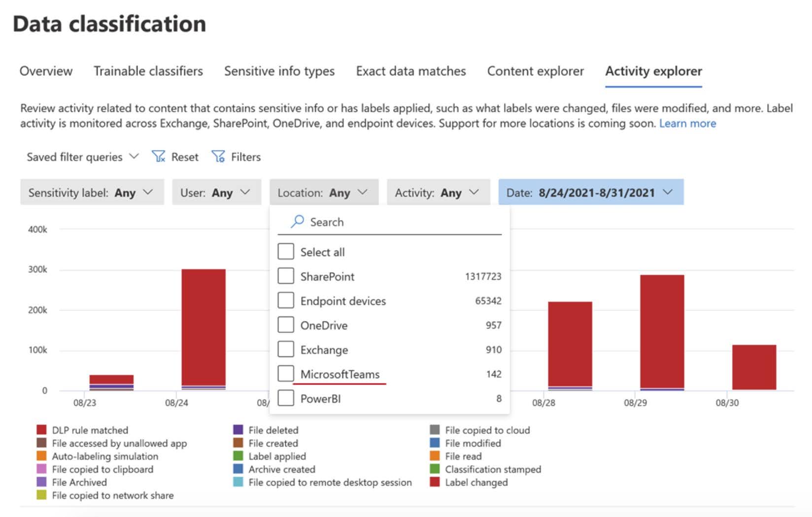812x517 pixels.
Task: Open the Trainable classifiers tab
Action: pyautogui.click(x=148, y=71)
